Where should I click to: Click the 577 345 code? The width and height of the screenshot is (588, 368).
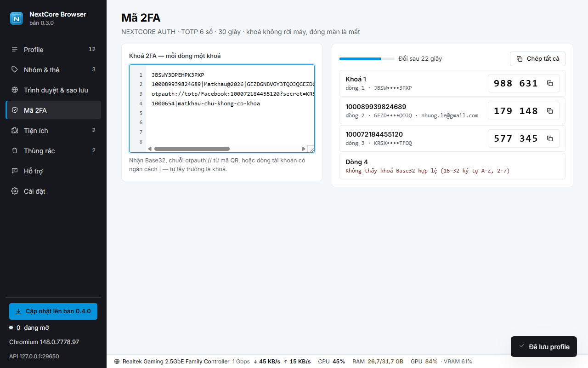coord(515,138)
